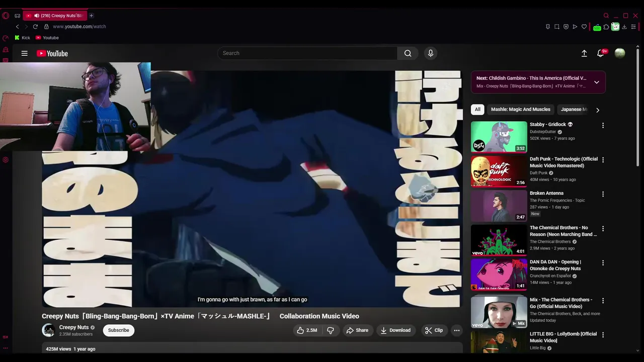Open browser downloads panel

(624, 27)
